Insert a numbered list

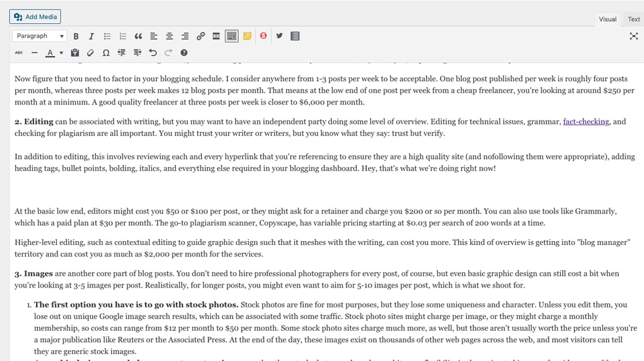pyautogui.click(x=123, y=36)
